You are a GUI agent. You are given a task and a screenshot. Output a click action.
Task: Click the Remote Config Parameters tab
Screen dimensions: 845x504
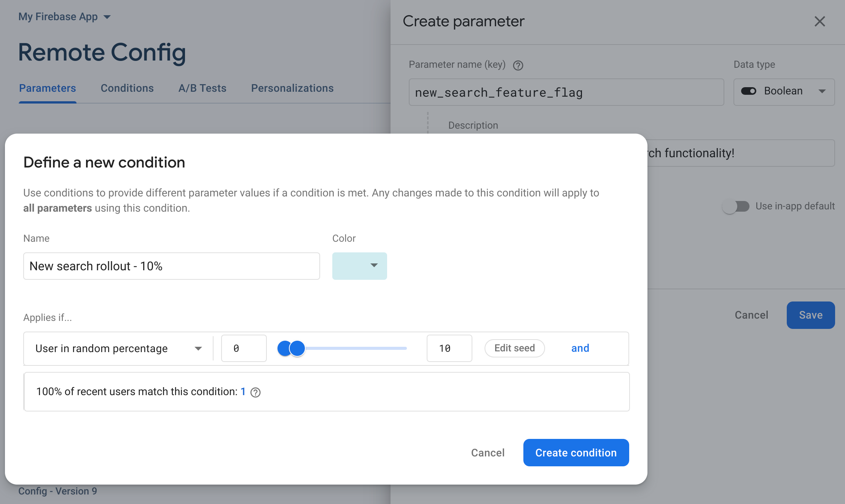[x=47, y=88]
